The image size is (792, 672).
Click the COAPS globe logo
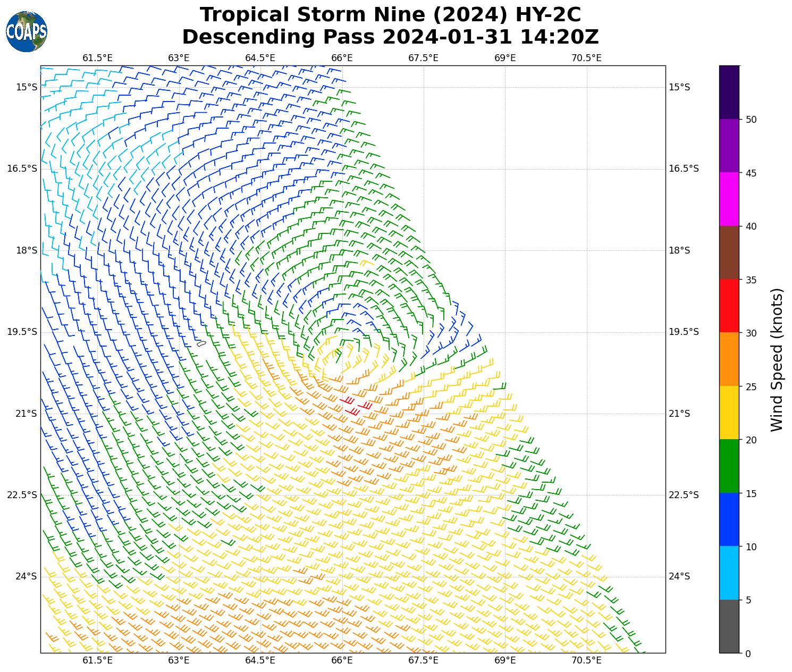pos(27,32)
